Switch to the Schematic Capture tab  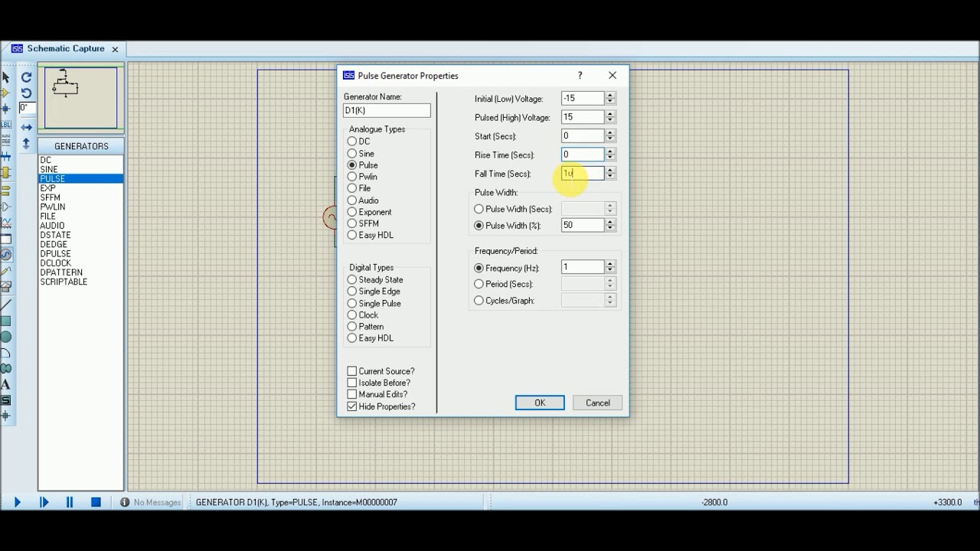tap(65, 49)
